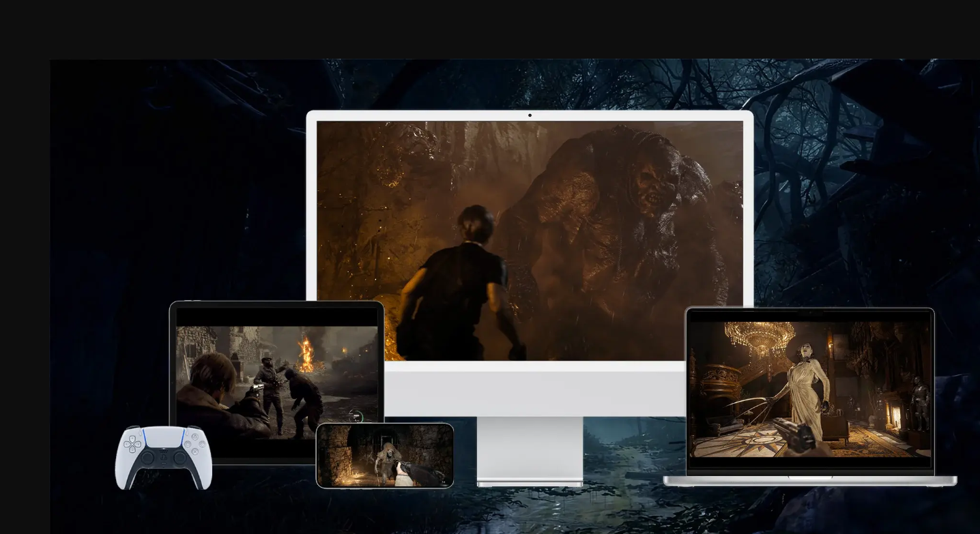Click the white game controller image
The image size is (980, 534).
tap(163, 458)
